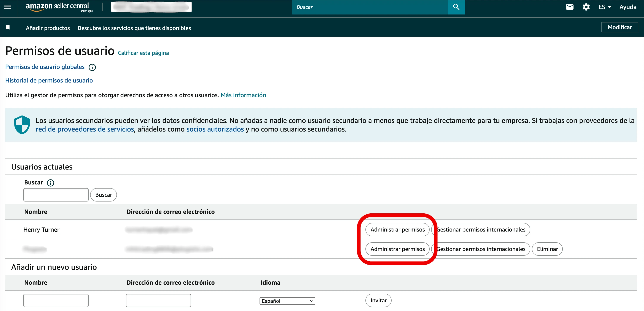The width and height of the screenshot is (644, 311).
Task: Select the Henry Turner name cell
Action: point(41,230)
